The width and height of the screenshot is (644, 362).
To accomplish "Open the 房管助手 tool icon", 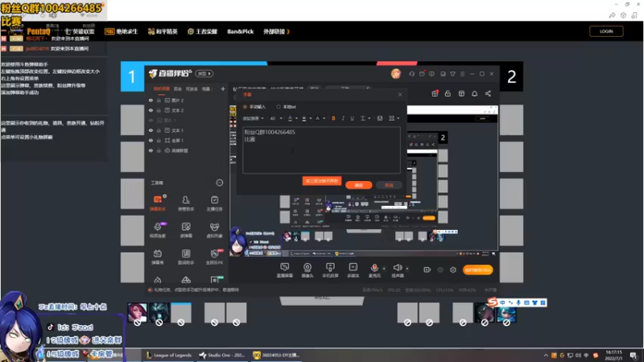I will pos(186,203).
